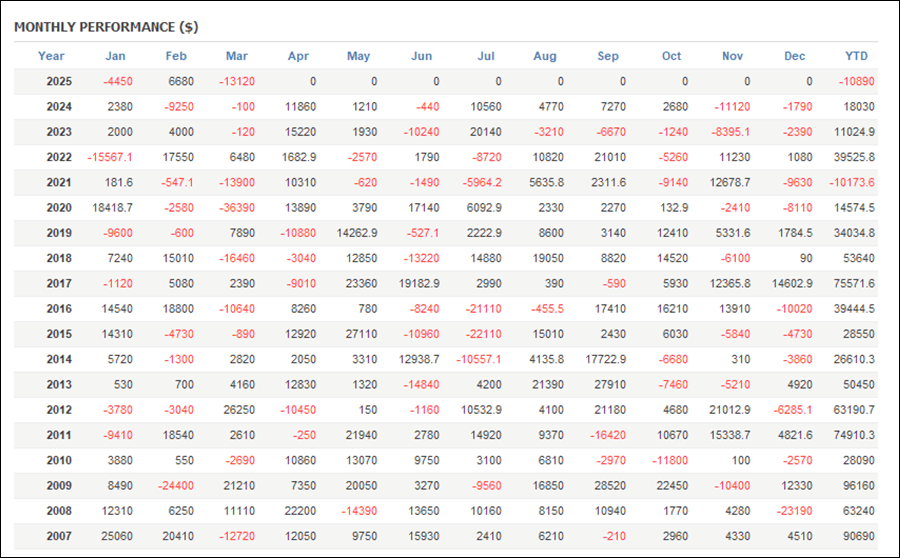
Task: Click the 2021 YTD value -10173.6
Action: [x=852, y=183]
